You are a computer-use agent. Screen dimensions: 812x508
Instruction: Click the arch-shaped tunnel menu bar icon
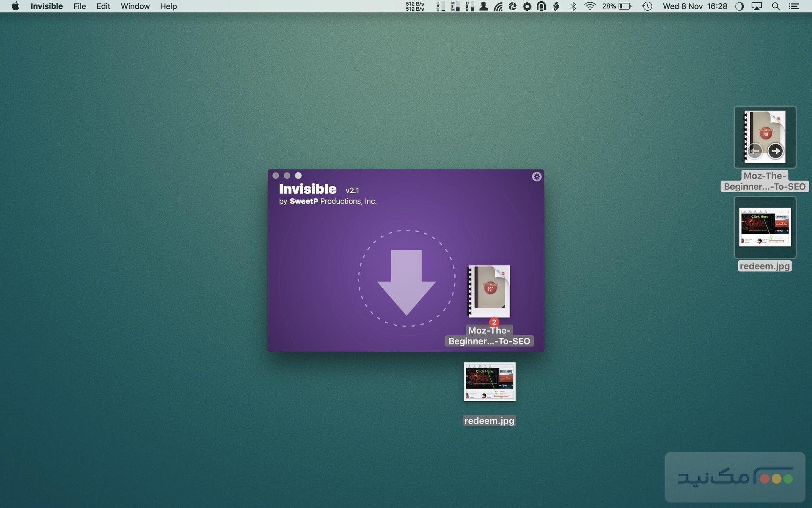(x=541, y=6)
